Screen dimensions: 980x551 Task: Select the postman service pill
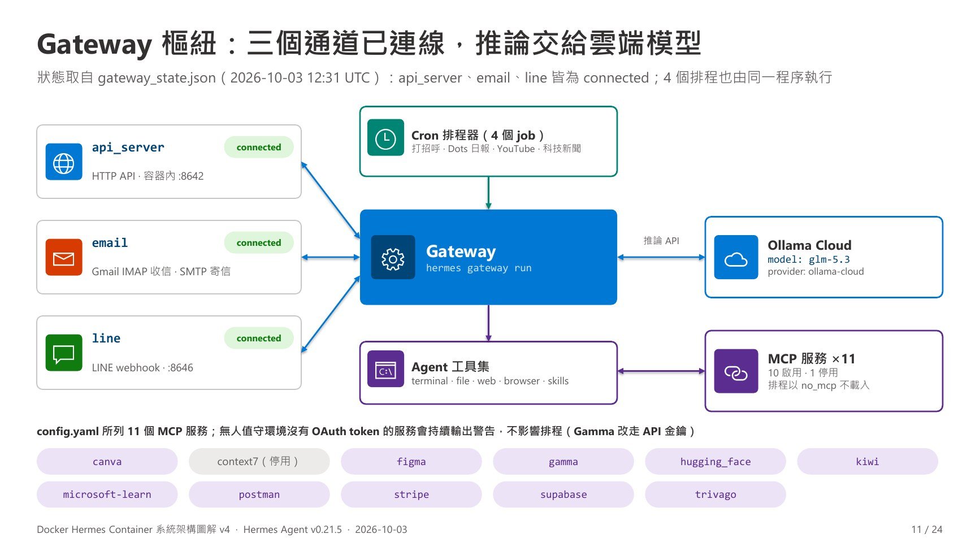click(x=259, y=494)
